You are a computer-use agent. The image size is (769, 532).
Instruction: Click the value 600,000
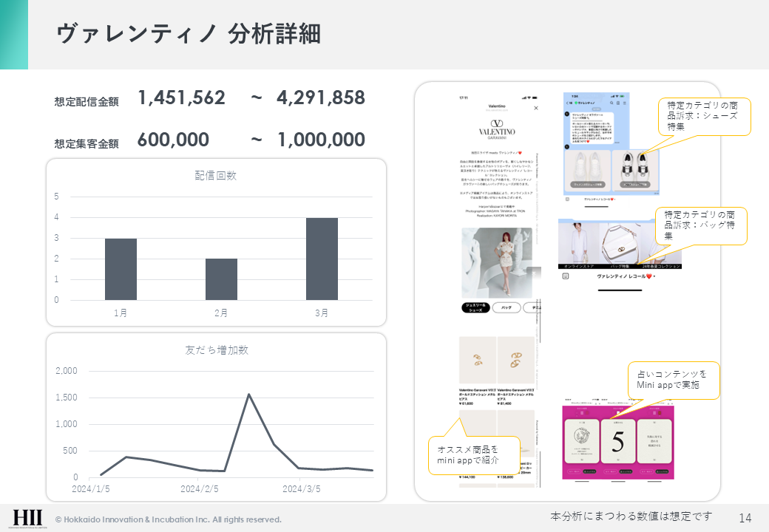pos(173,140)
